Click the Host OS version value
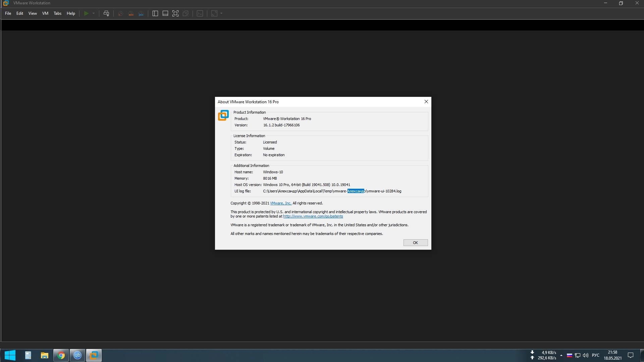 307,185
